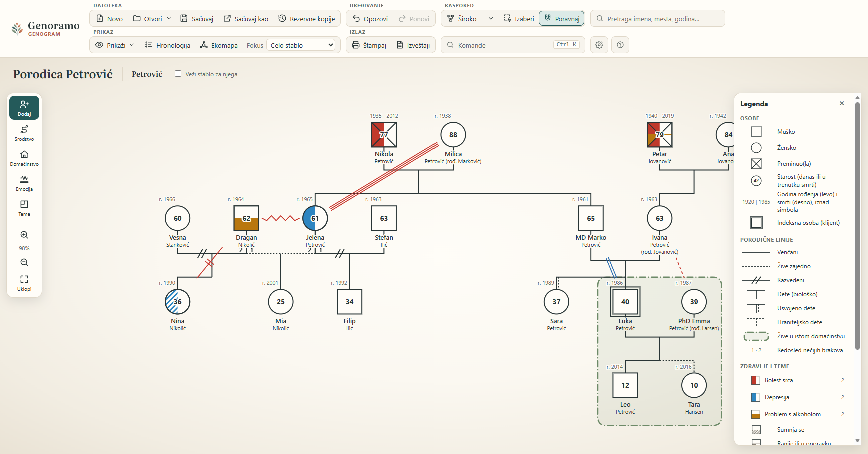Zoom in with the magnifier plus icon
This screenshot has width=868, height=454.
click(24, 235)
